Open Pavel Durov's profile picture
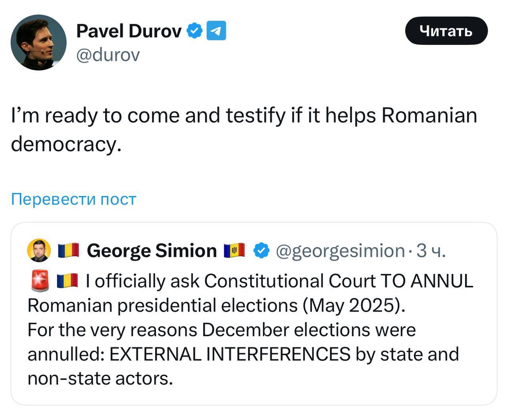 click(38, 42)
